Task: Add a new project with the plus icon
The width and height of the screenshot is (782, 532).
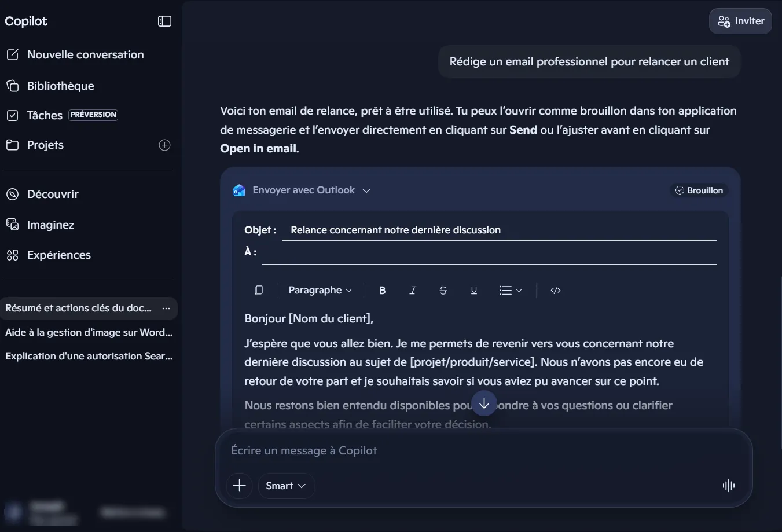Action: pos(164,145)
